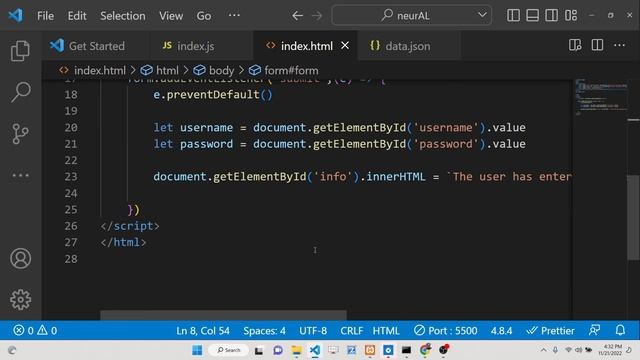This screenshot has width=640, height=360.
Task: Open the Search view in activity bar
Action: [20, 92]
